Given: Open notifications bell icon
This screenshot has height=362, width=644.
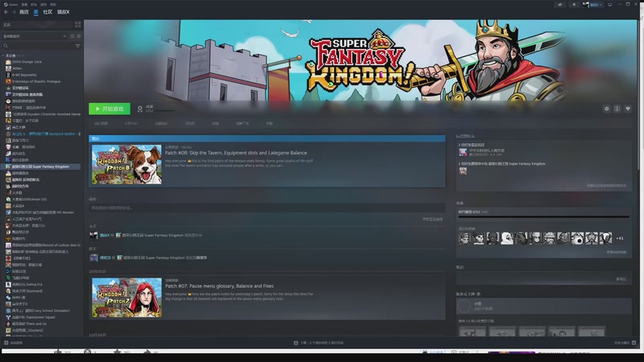Looking at the screenshot, I should [574, 5].
